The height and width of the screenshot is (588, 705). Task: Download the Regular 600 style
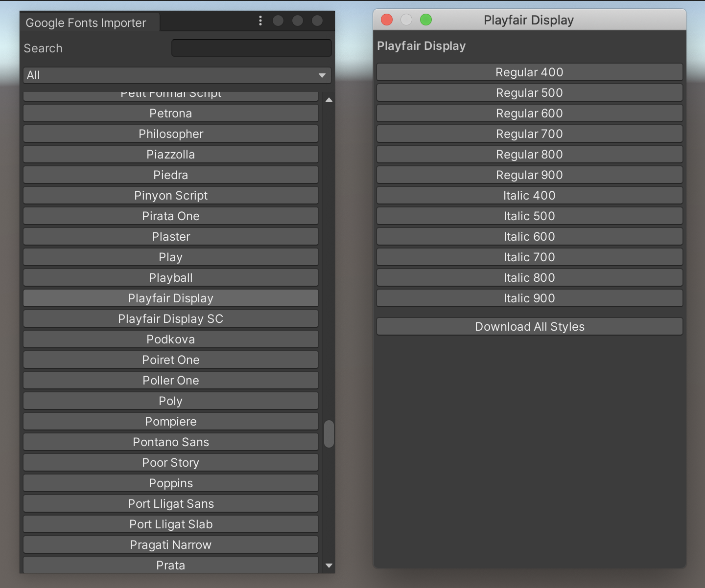530,113
